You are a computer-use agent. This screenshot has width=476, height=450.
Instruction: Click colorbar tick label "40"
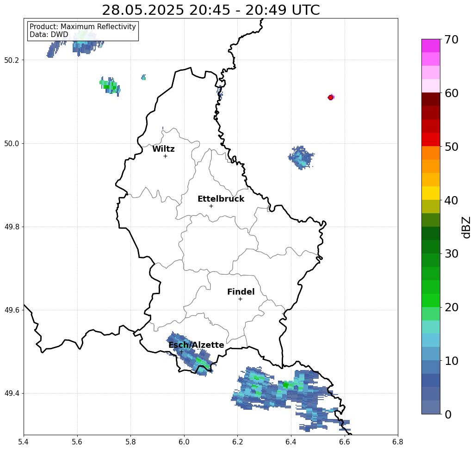pyautogui.click(x=451, y=200)
